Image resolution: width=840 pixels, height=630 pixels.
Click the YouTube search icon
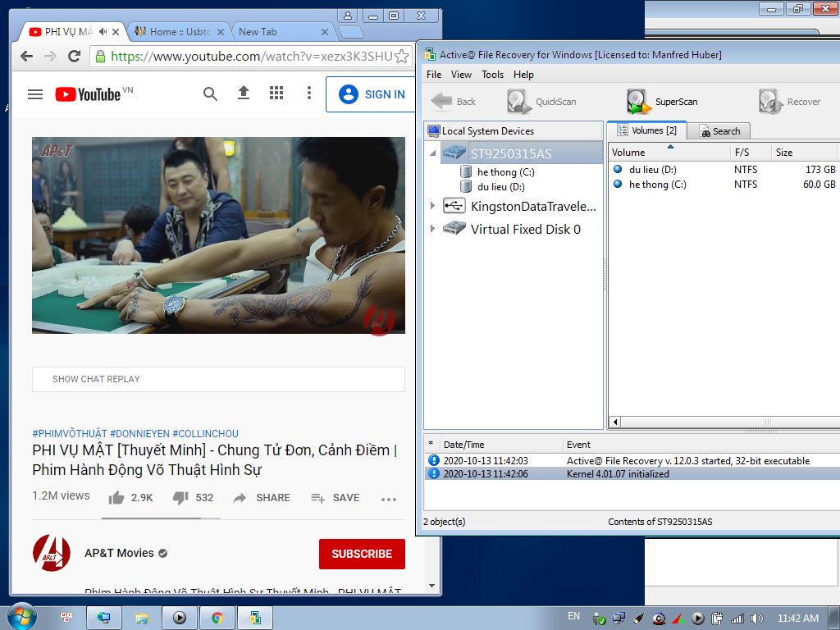click(x=210, y=94)
